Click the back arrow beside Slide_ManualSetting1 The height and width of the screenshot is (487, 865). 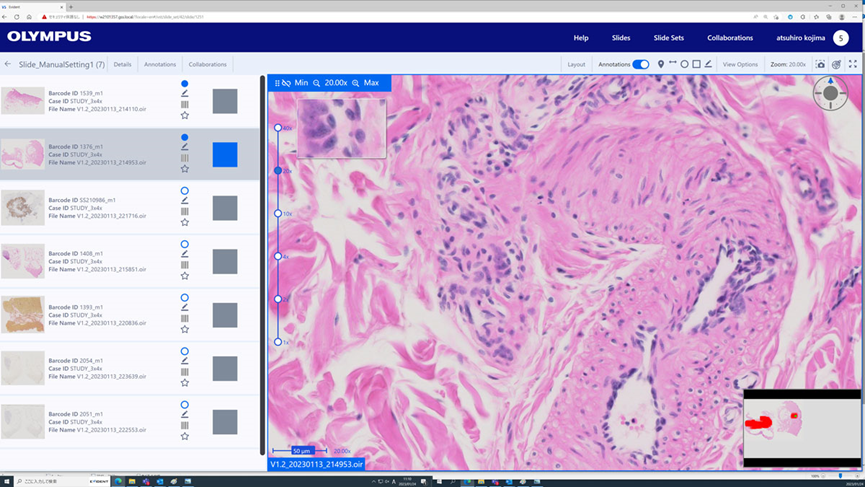(x=8, y=64)
